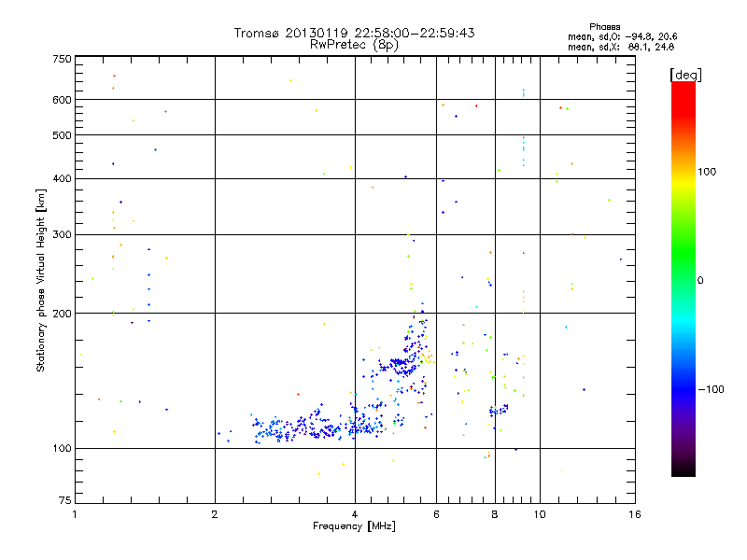Click the phase colorbar gradient
Screen dimensions: 747x560
pyautogui.click(x=684, y=279)
